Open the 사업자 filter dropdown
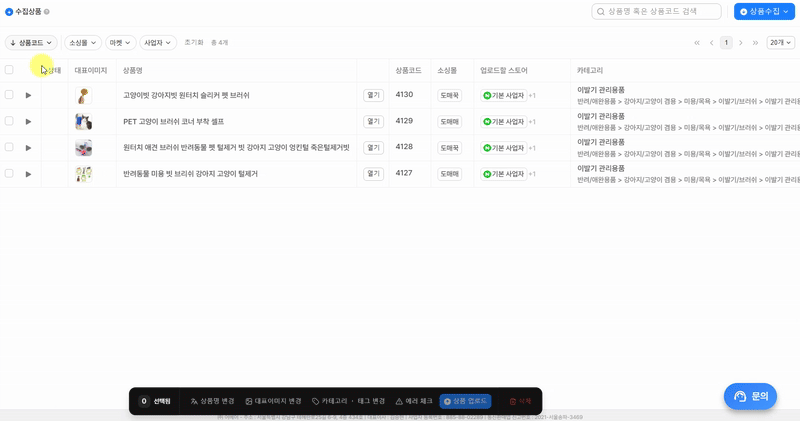 coord(158,43)
